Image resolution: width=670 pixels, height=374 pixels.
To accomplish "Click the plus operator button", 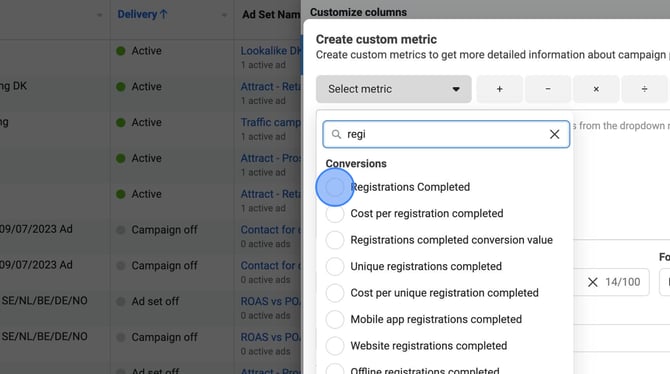I will click(499, 89).
